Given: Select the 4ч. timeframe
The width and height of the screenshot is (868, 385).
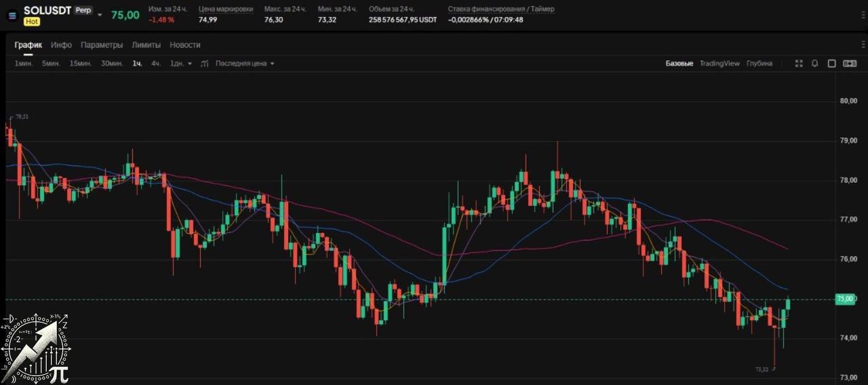Looking at the screenshot, I should [x=156, y=64].
